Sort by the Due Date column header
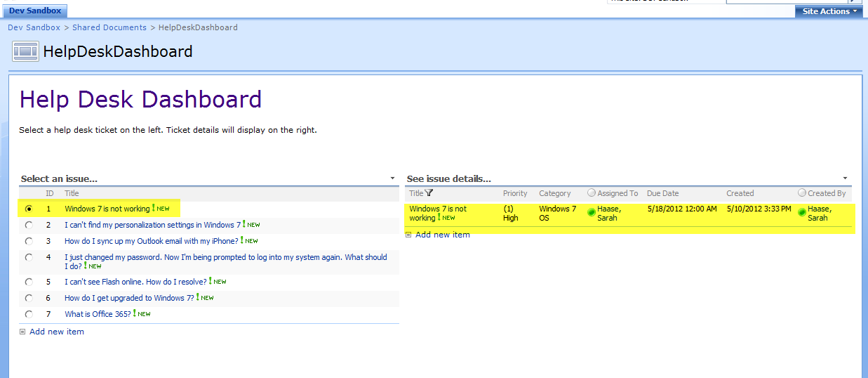The width and height of the screenshot is (868, 378). click(663, 193)
